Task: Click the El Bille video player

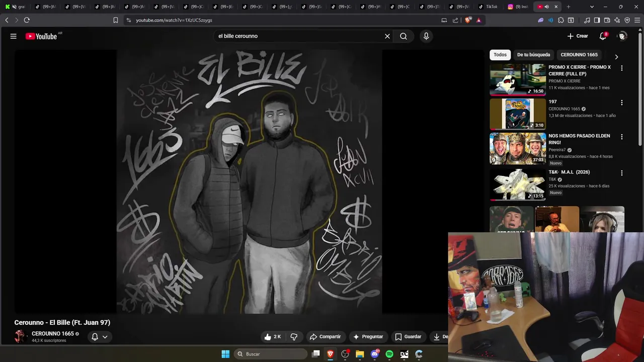Action: [x=250, y=182]
